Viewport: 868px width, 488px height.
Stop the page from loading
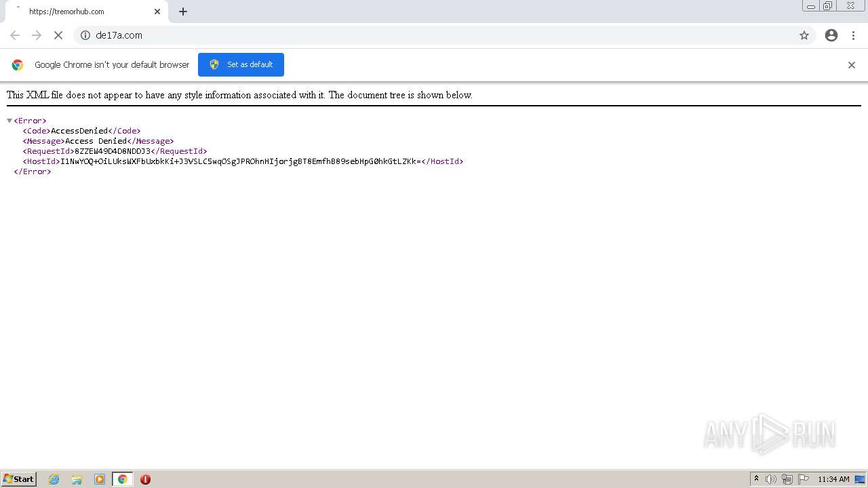[x=58, y=35]
